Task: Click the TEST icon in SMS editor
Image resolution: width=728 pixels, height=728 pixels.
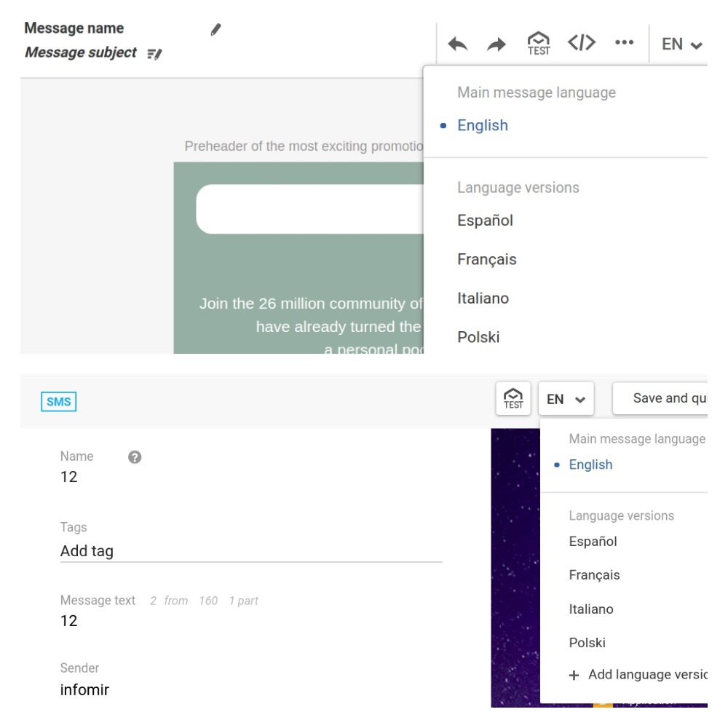Action: [513, 398]
